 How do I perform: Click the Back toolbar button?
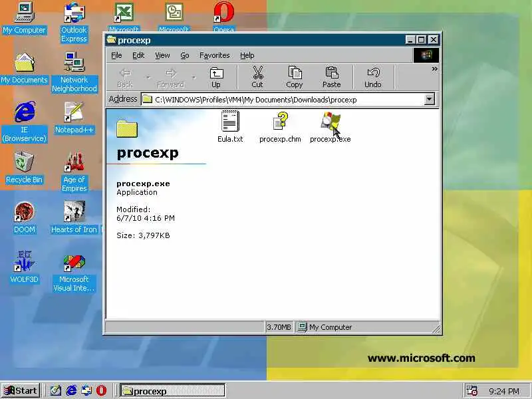click(x=125, y=78)
